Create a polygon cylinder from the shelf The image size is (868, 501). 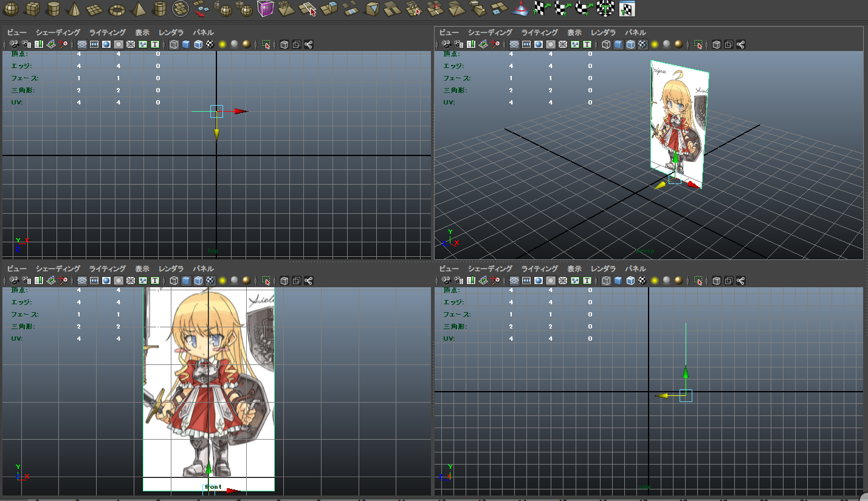pos(53,9)
